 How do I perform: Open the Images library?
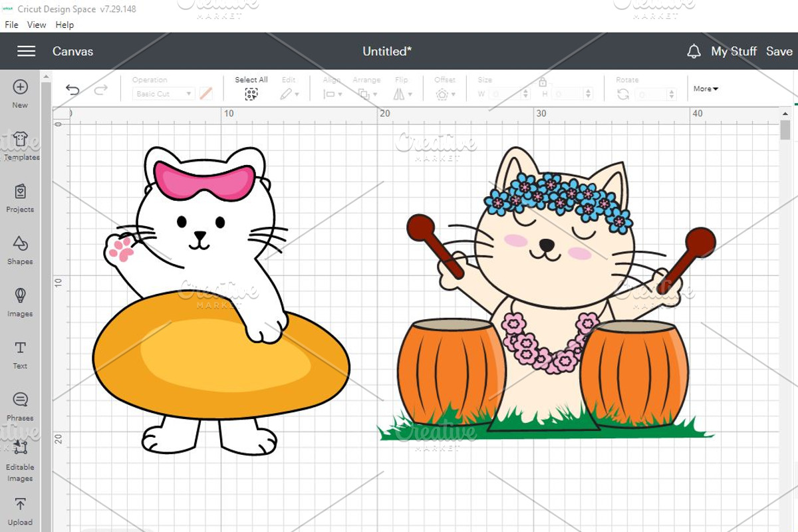[x=20, y=303]
